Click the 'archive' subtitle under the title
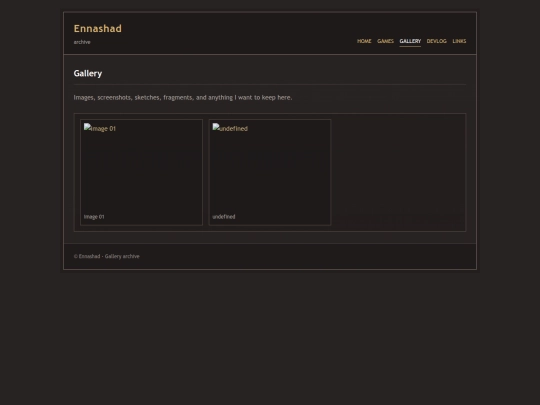 (x=82, y=42)
